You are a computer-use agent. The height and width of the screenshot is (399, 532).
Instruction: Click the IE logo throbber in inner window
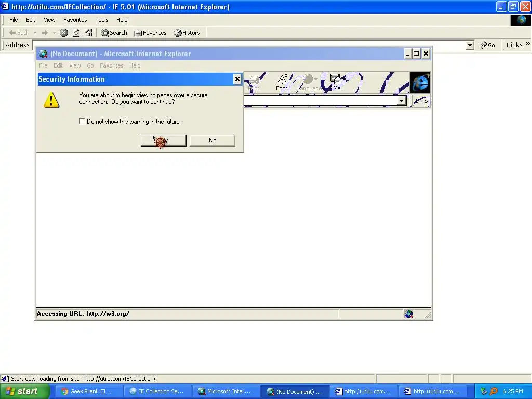[420, 82]
